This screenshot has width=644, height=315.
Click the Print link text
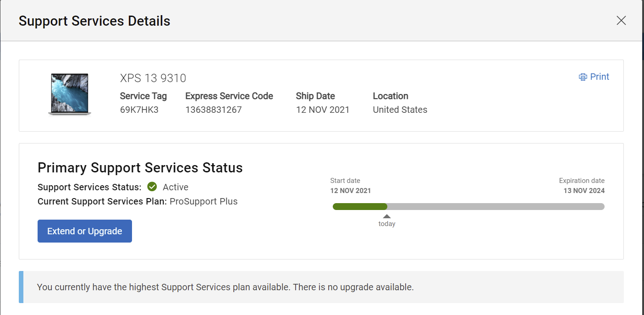point(600,77)
